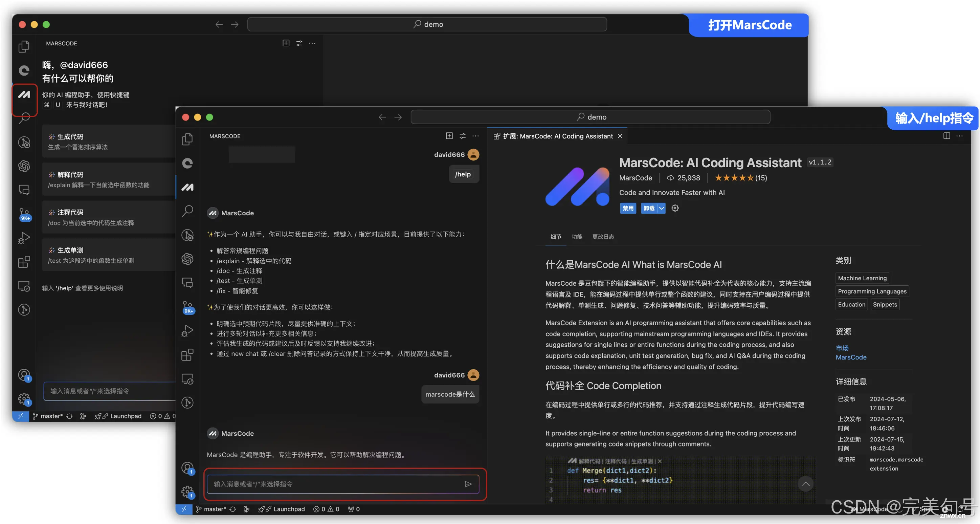Screen dimensions: 980x524
Task: Close the MarsCode extension editor tab
Action: [620, 136]
